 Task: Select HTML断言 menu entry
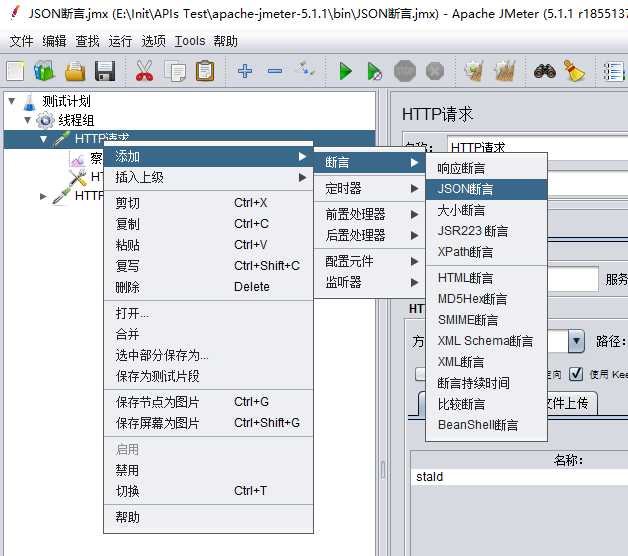(x=486, y=278)
